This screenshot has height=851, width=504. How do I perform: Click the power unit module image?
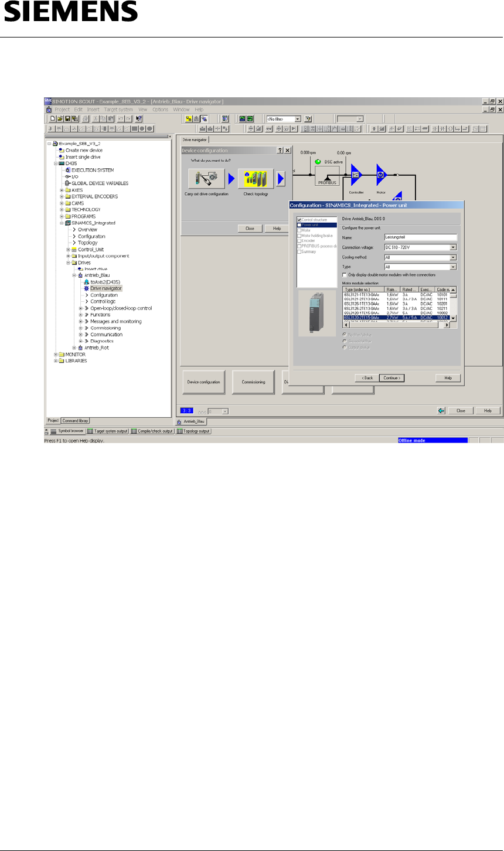[316, 314]
